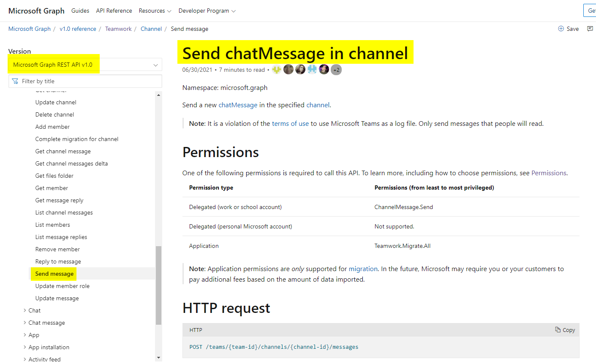This screenshot has width=596, height=364.
Task: Click the sidebar scroll-down arrow
Action: 159,358
